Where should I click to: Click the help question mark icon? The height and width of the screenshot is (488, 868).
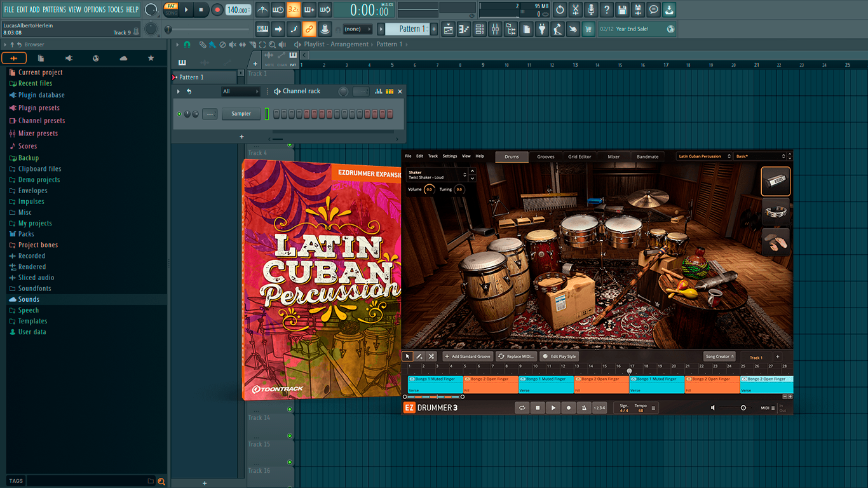click(x=607, y=10)
